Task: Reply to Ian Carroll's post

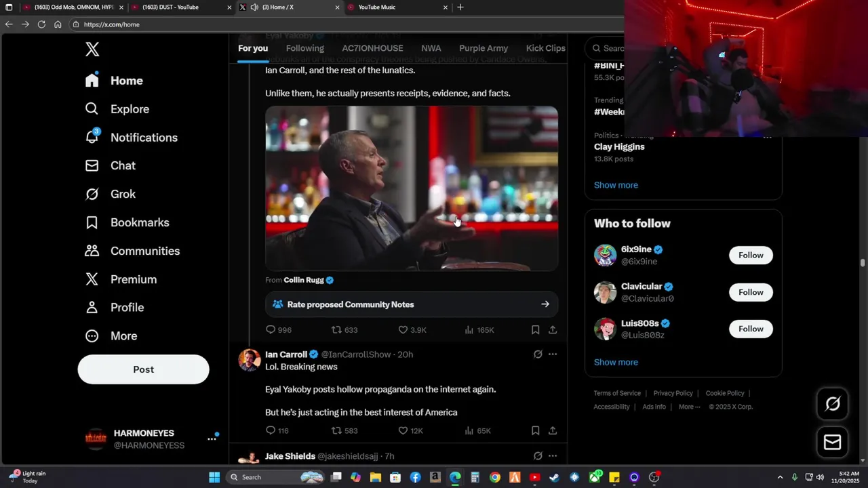Action: [x=277, y=430]
